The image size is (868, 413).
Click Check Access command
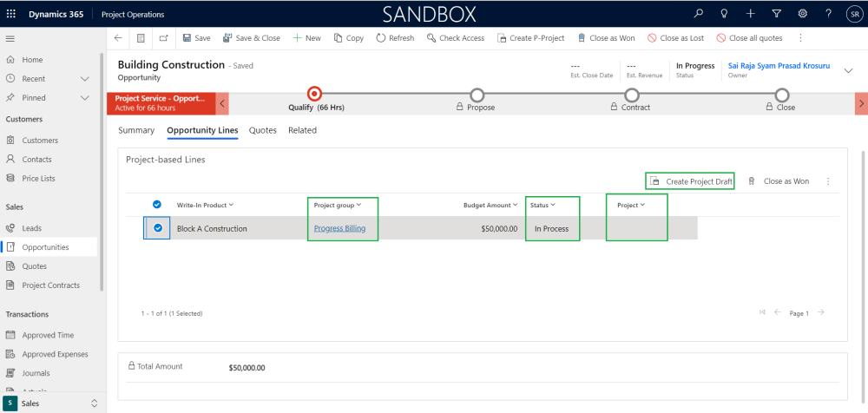456,38
